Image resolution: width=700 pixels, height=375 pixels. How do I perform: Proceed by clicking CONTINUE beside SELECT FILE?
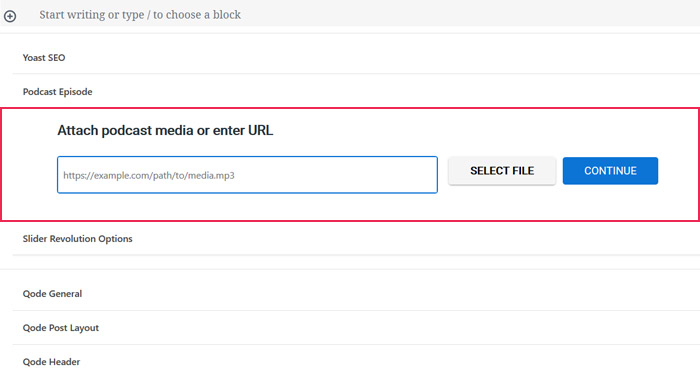pyautogui.click(x=610, y=171)
